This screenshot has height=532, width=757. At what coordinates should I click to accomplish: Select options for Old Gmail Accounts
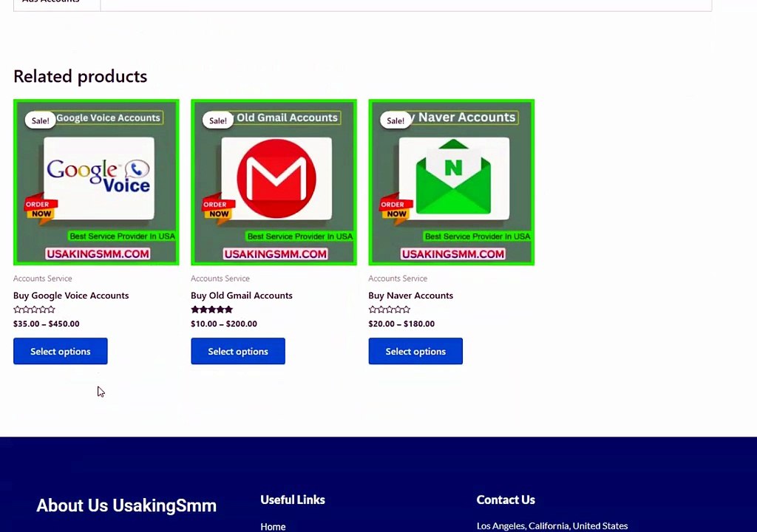(x=238, y=351)
